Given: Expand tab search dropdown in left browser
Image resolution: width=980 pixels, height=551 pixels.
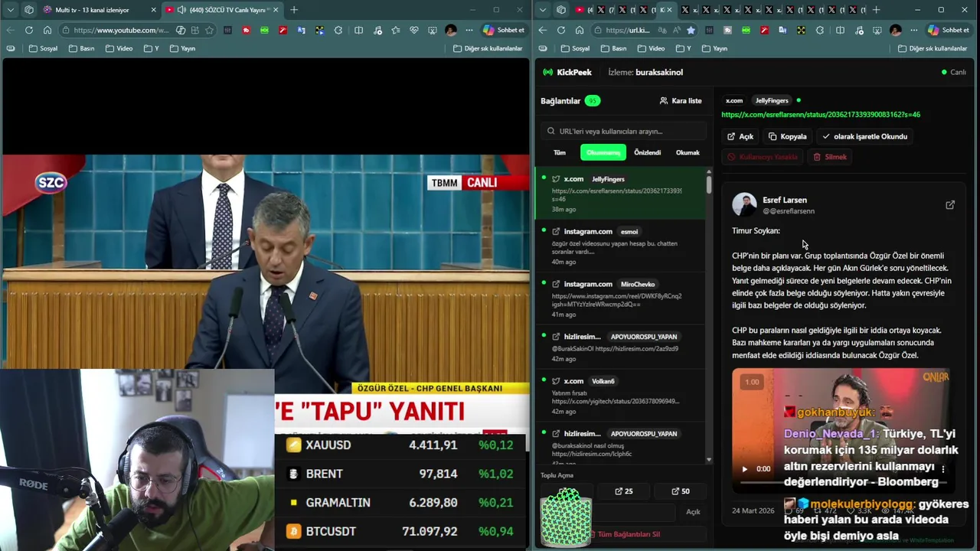Looking at the screenshot, I should (x=11, y=10).
